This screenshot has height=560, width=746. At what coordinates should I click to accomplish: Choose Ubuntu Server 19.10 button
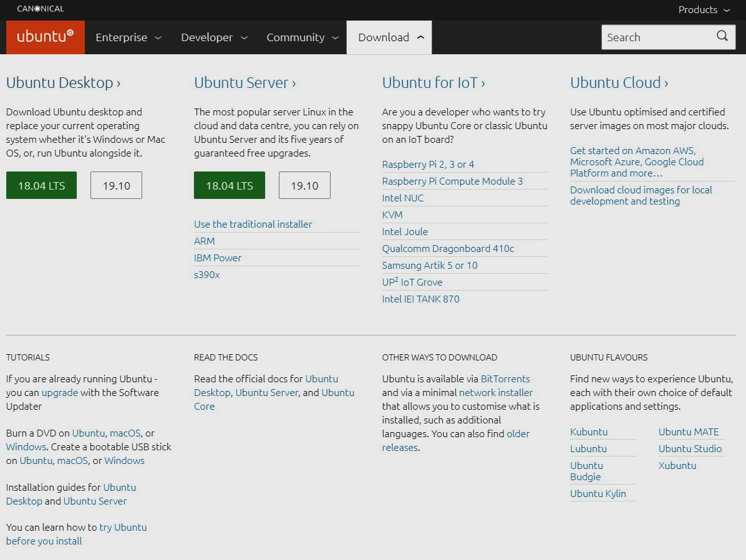(x=304, y=185)
